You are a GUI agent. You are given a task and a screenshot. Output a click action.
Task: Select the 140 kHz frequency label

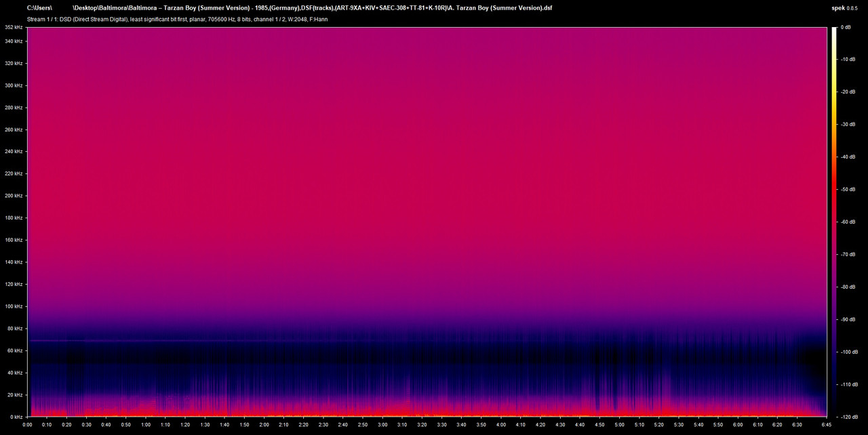pyautogui.click(x=14, y=262)
